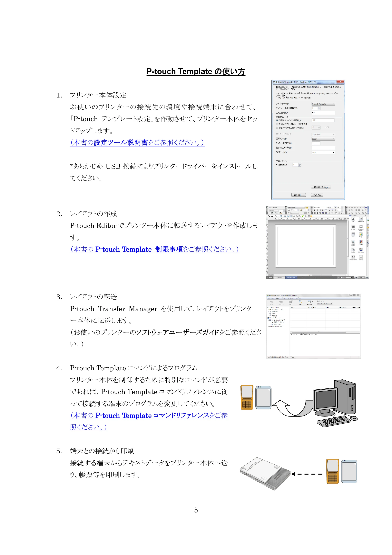This screenshot has width=392, height=555.
Task: Click the Calendar insert icon
Action: click(361, 258)
